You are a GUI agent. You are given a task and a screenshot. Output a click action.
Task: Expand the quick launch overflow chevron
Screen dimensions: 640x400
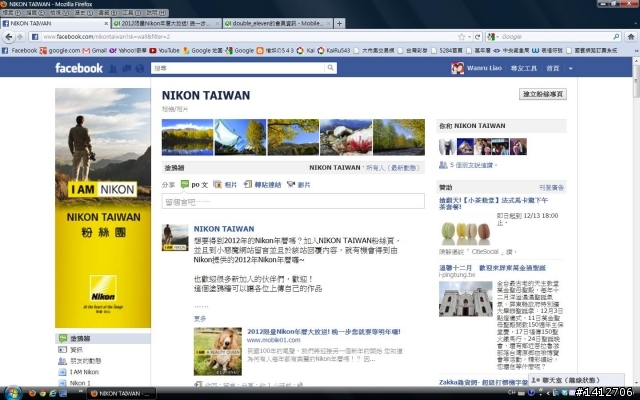coord(80,391)
